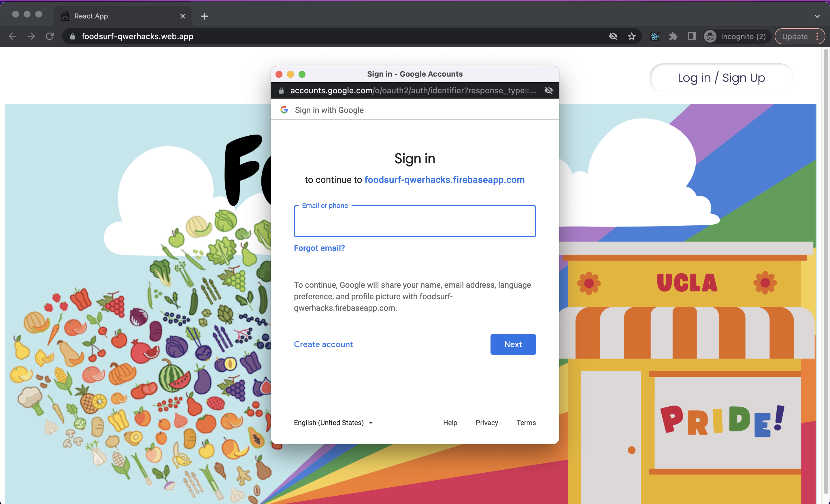The width and height of the screenshot is (830, 504).
Task: Click the React DevTools extension icon
Action: 654,36
